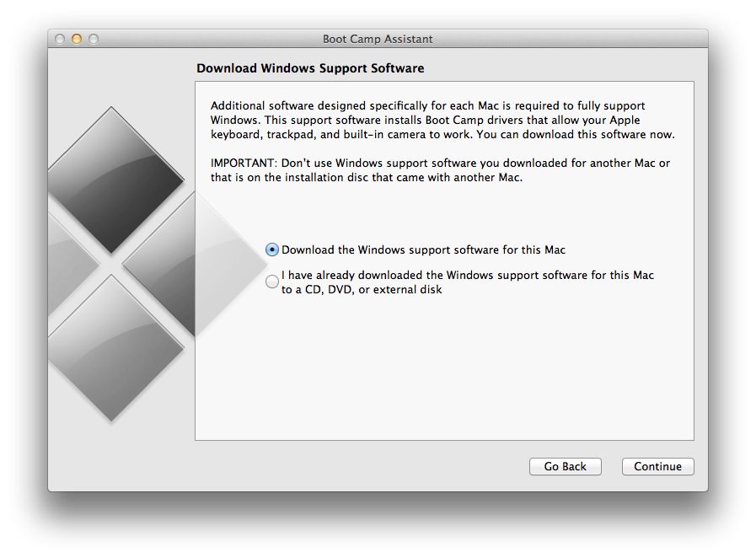Click the Go Back button
The image size is (756, 558).
click(565, 466)
